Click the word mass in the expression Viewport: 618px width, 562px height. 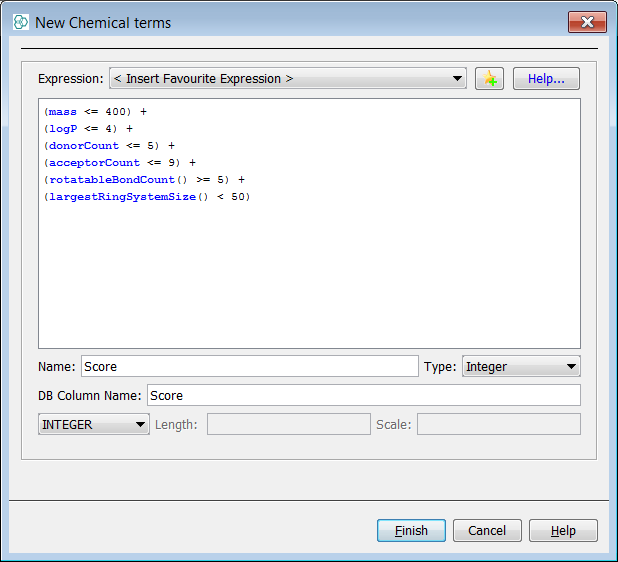tap(62, 112)
